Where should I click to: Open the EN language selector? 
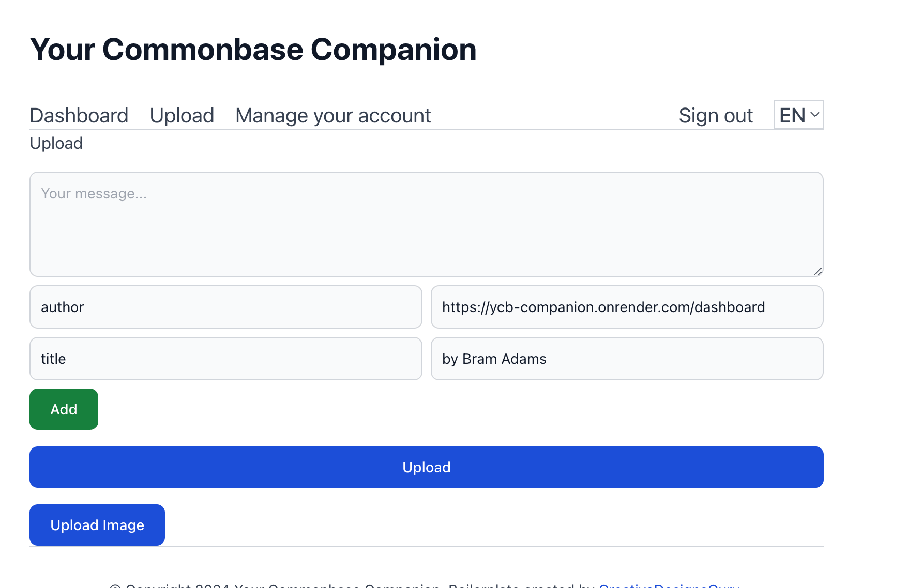(793, 115)
